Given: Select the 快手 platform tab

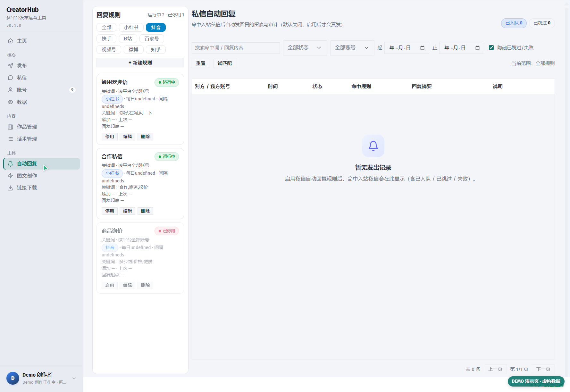Looking at the screenshot, I should (106, 39).
